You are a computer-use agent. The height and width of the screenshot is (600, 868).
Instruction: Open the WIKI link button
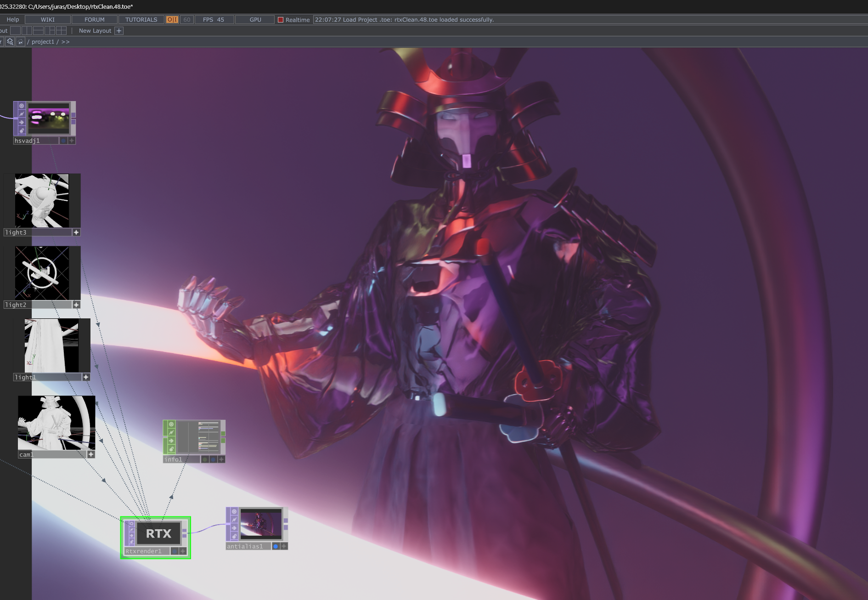point(48,20)
